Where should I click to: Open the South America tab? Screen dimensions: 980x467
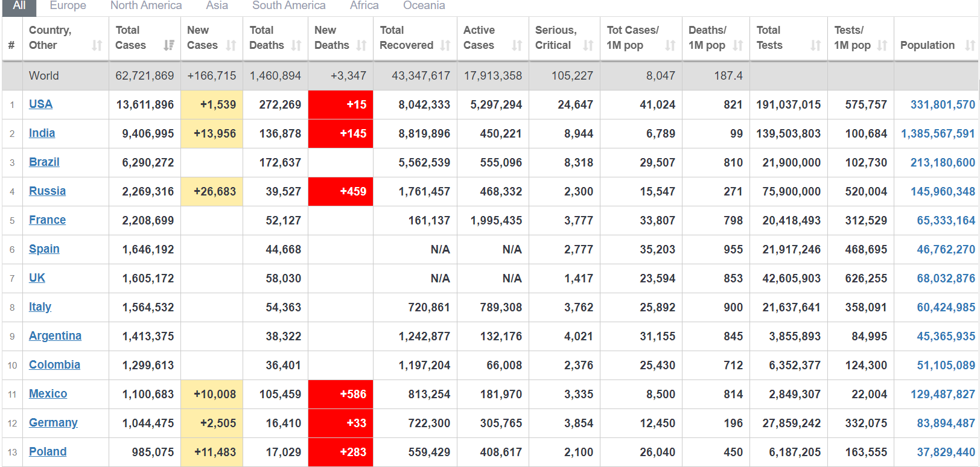(288, 6)
